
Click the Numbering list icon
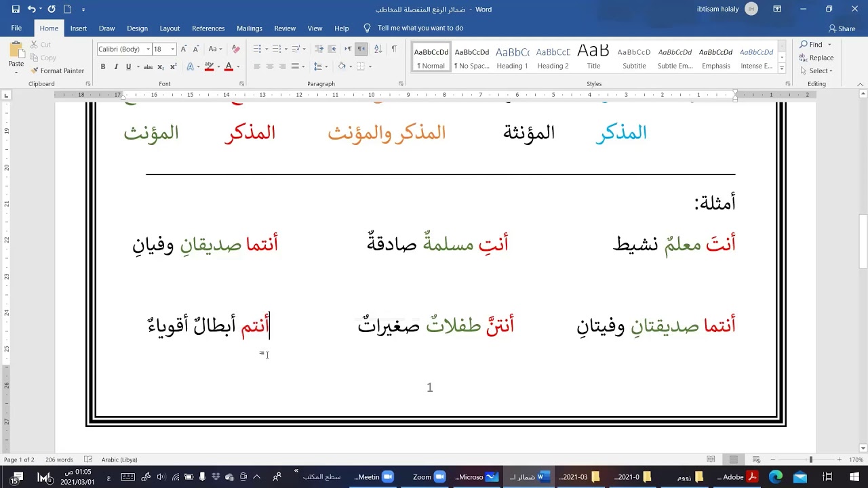(277, 49)
